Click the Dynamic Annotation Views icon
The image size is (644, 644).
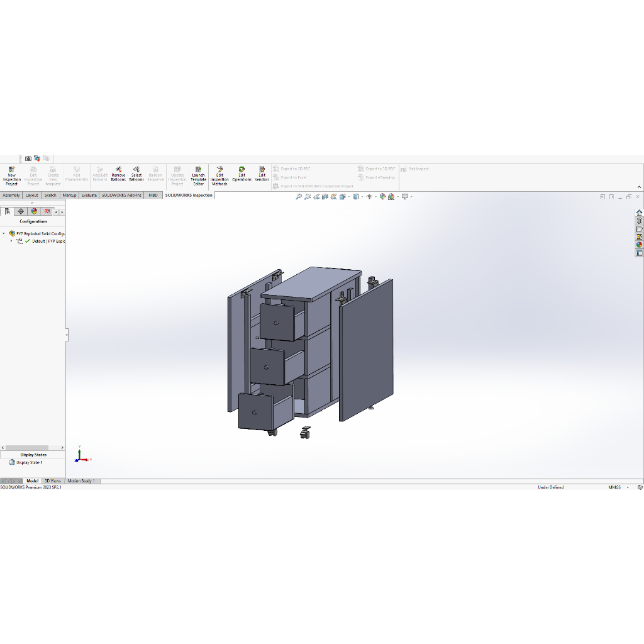coord(333,197)
